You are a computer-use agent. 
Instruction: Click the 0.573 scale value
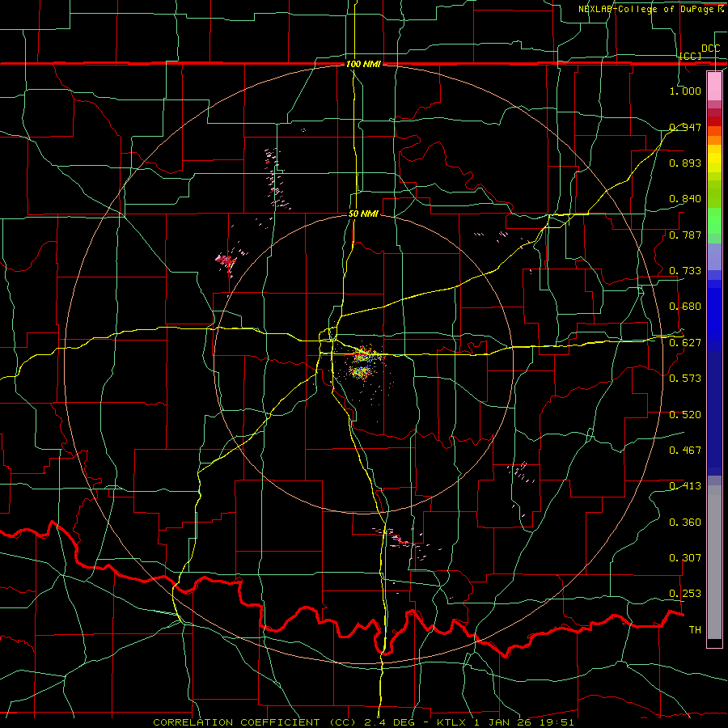(685, 379)
